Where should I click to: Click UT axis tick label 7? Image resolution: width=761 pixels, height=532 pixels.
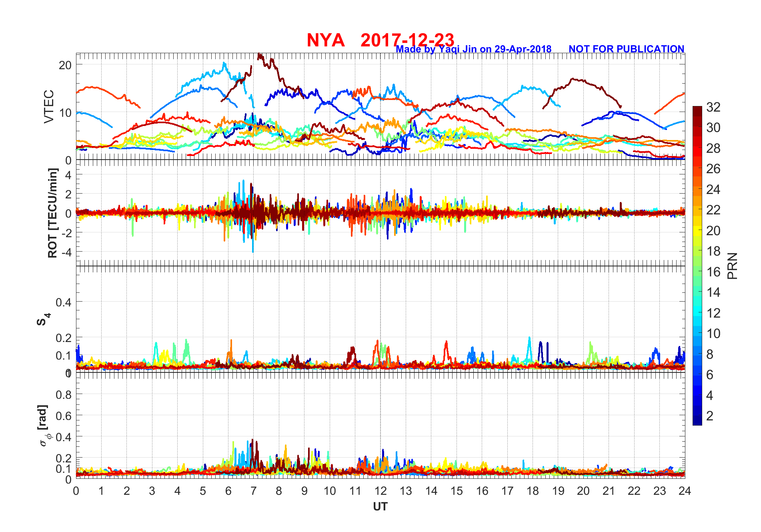point(254,491)
